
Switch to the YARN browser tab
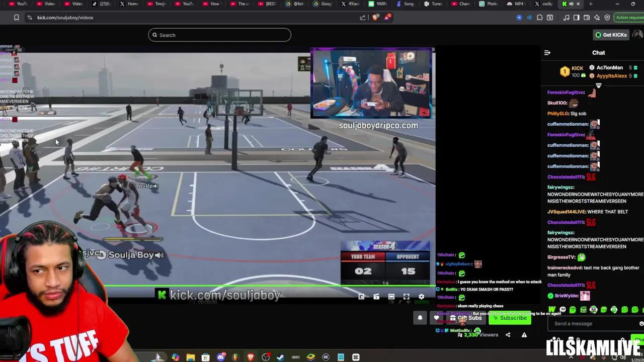coord(377,4)
